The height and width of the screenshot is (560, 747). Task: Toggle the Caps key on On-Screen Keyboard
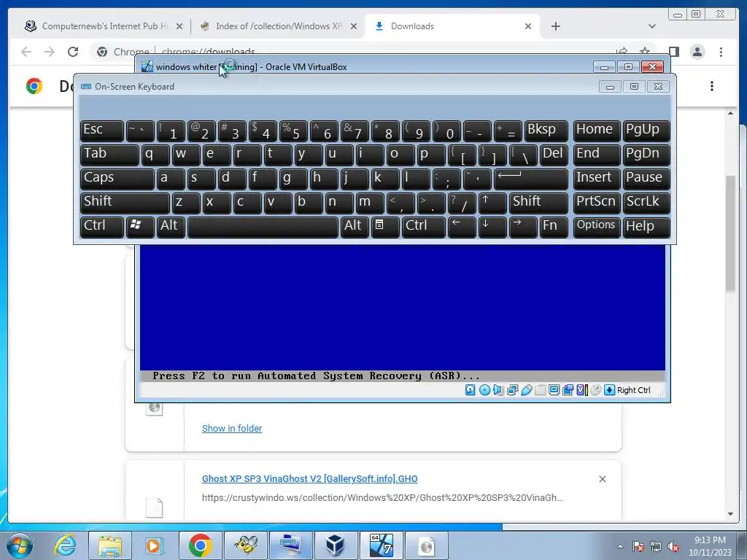tap(117, 179)
